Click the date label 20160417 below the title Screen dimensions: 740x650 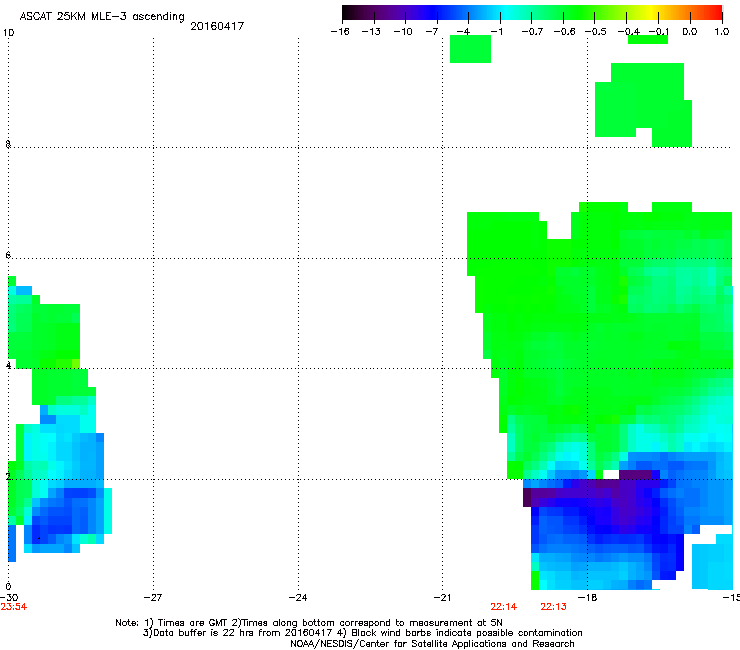point(217,26)
